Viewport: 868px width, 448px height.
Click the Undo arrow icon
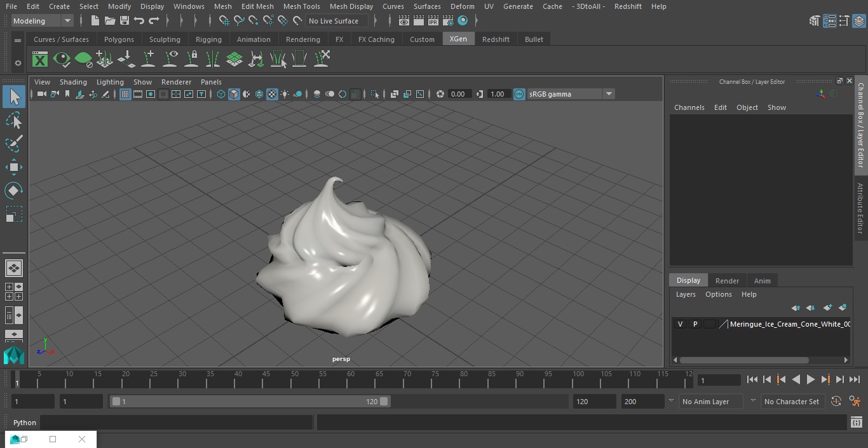139,21
